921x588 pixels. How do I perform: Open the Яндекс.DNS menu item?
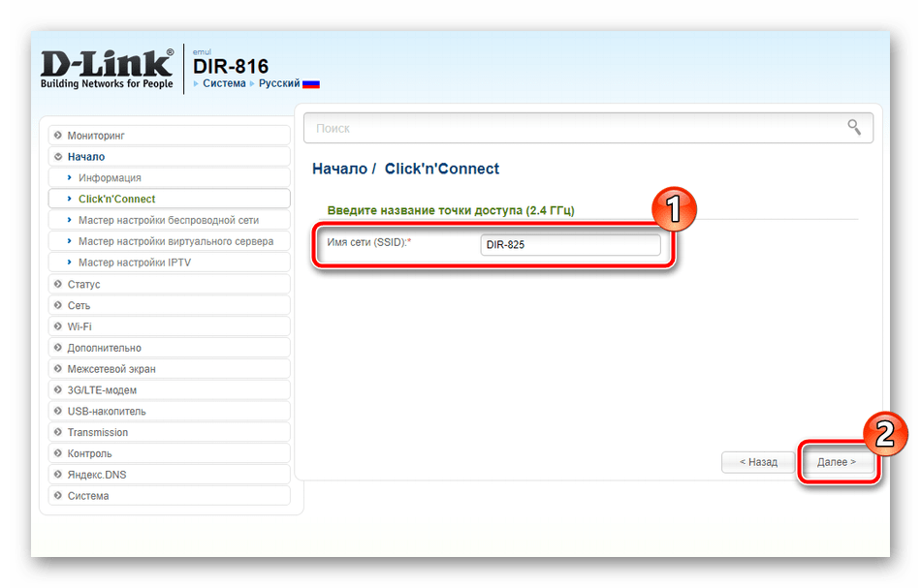click(x=169, y=474)
